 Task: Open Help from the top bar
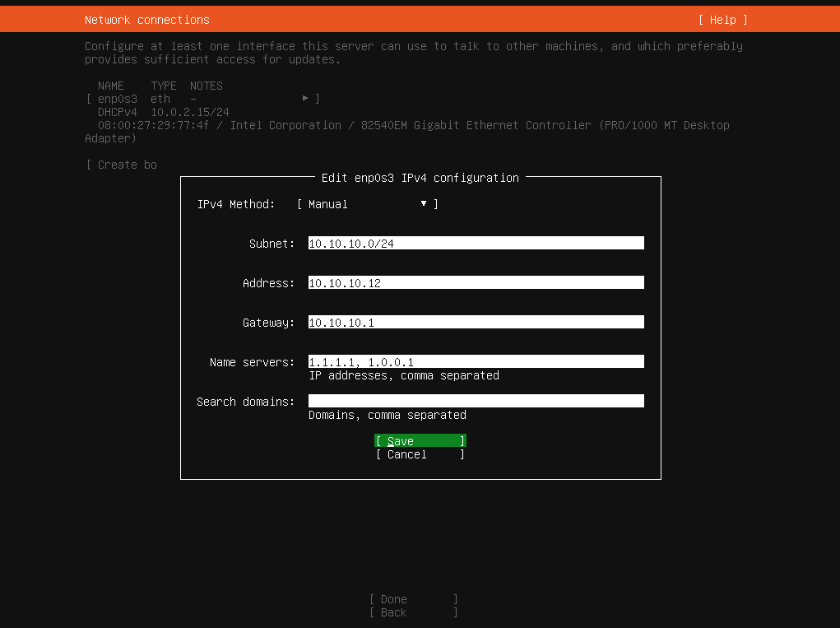point(722,19)
